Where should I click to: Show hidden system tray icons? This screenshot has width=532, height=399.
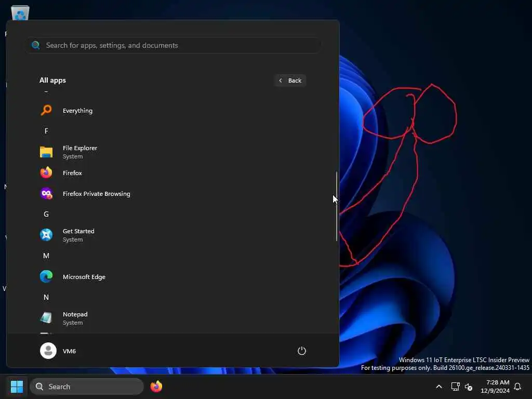(x=438, y=387)
